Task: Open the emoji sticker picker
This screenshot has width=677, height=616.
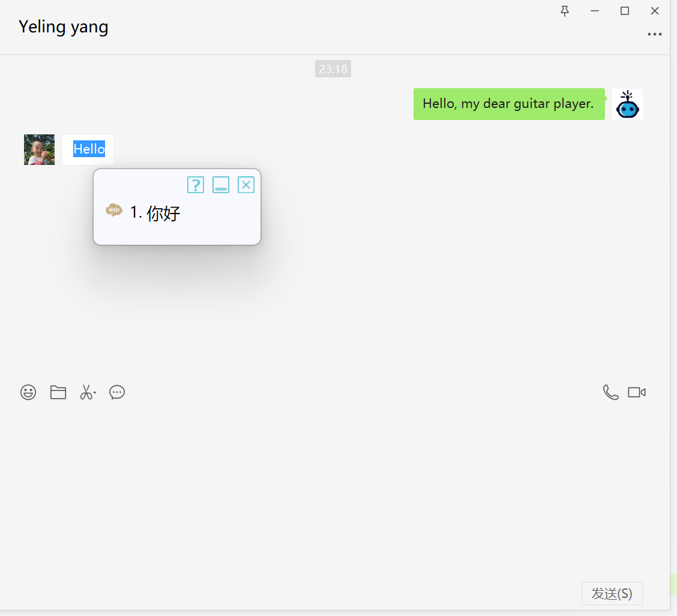Action: pyautogui.click(x=28, y=392)
